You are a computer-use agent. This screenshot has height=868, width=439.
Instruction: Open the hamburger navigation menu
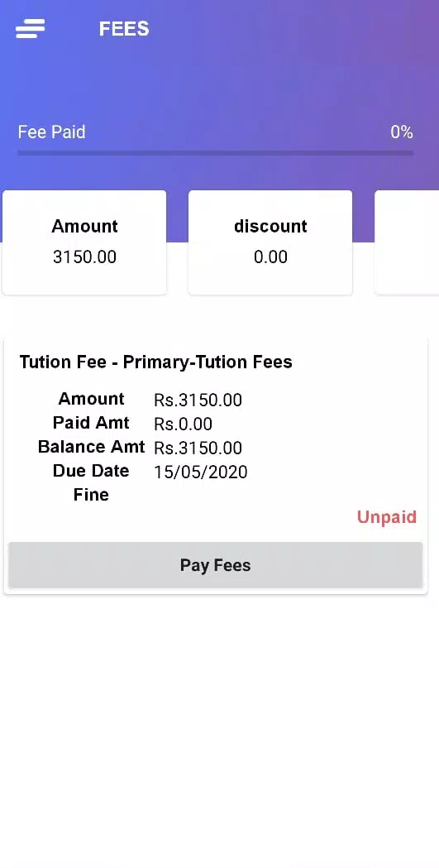point(30,28)
